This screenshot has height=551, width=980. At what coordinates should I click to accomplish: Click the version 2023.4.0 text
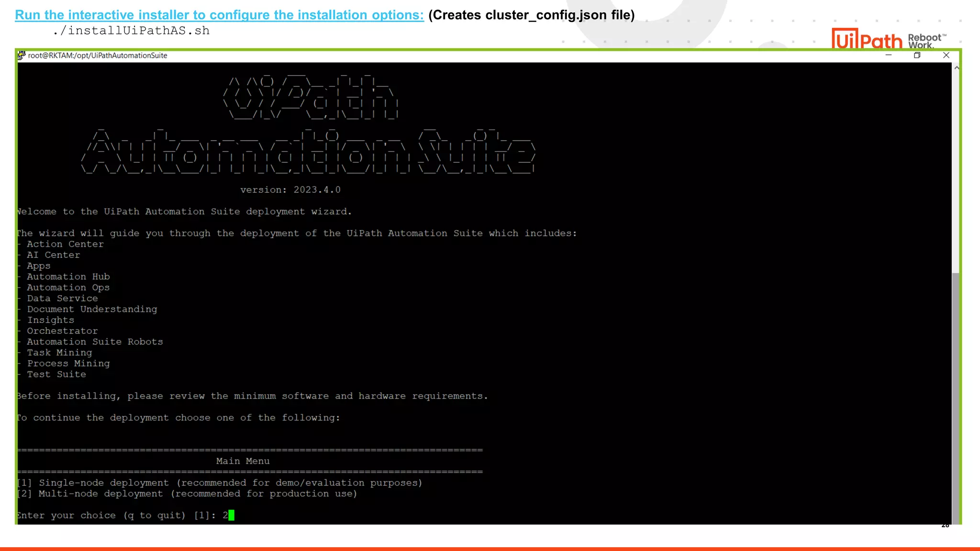pos(290,190)
